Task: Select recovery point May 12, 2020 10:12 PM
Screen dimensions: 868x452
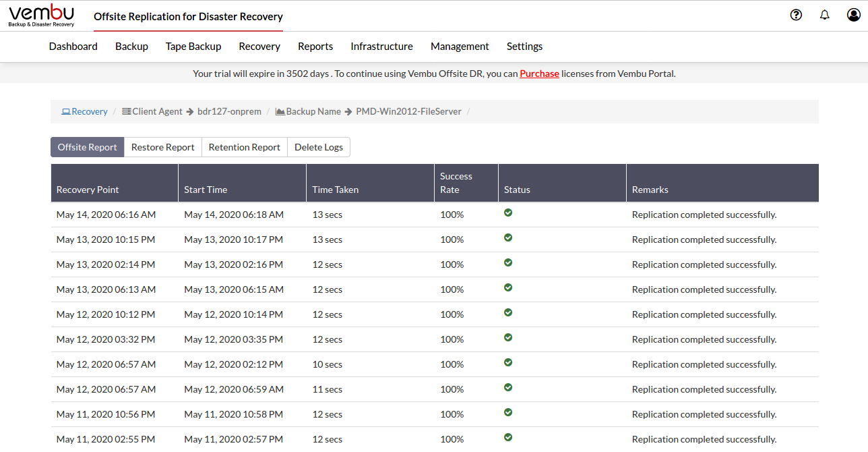Action: (x=106, y=314)
